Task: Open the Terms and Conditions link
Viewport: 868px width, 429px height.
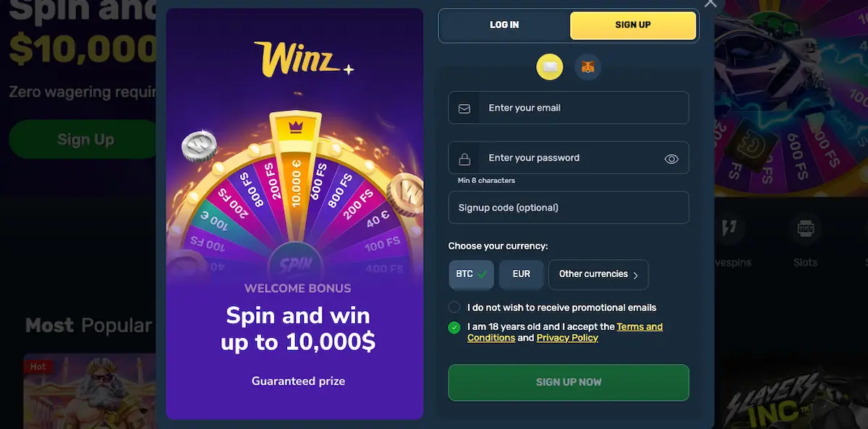Action: click(x=639, y=326)
